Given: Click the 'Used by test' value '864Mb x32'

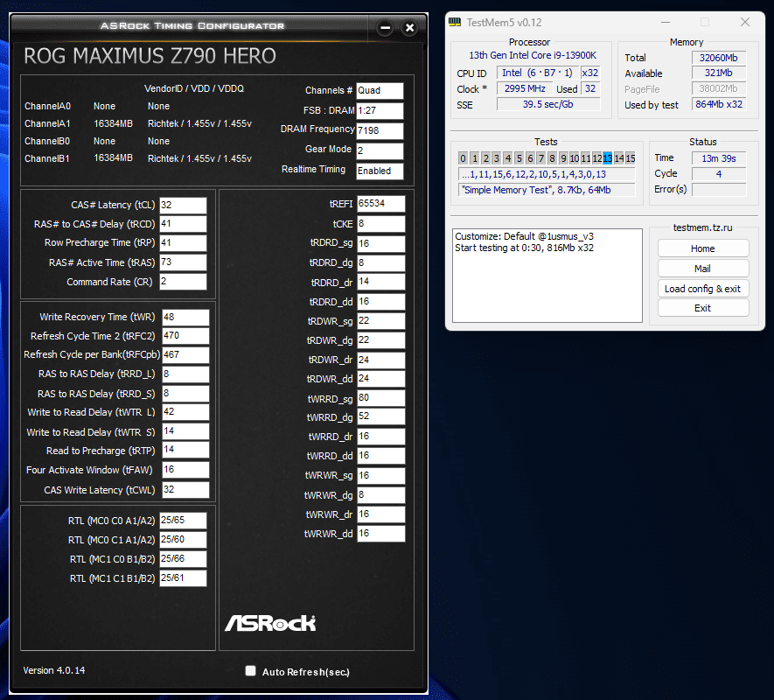Looking at the screenshot, I should pyautogui.click(x=719, y=104).
